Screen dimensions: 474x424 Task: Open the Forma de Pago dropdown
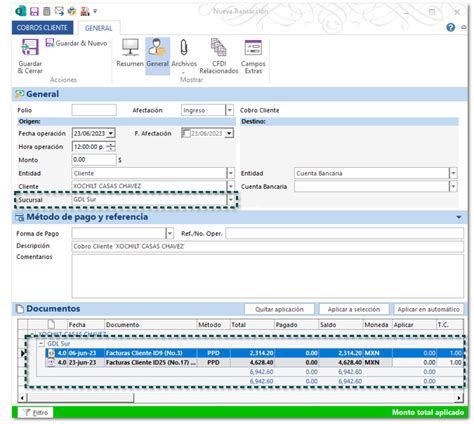click(x=170, y=233)
